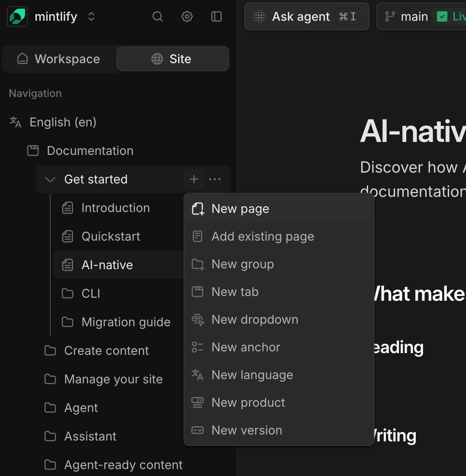Switch to the Site tab
Screen dimensions: 466x476
(172, 59)
